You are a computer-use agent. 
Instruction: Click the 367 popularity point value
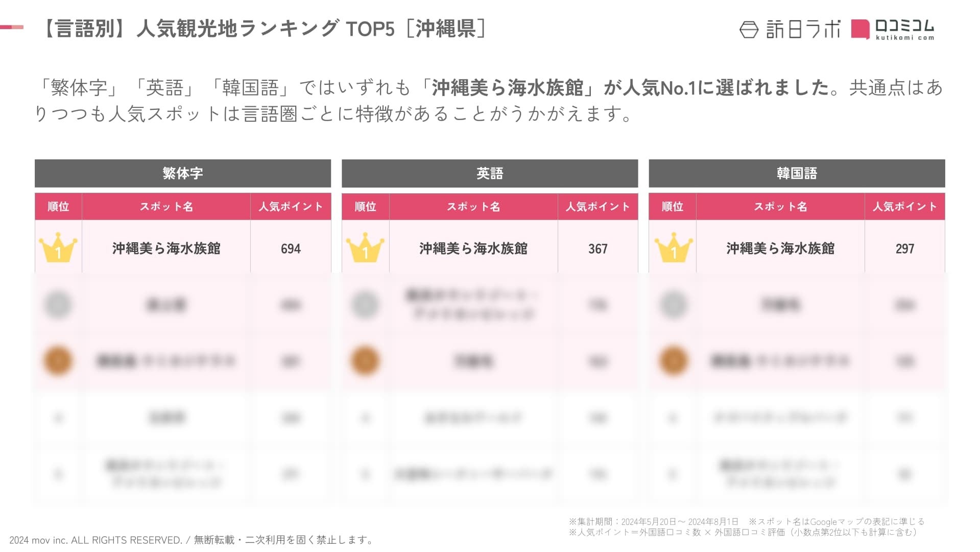pyautogui.click(x=597, y=249)
